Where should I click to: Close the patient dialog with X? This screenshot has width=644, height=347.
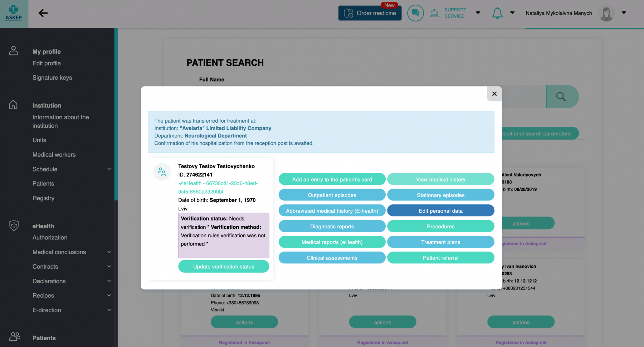pos(494,94)
